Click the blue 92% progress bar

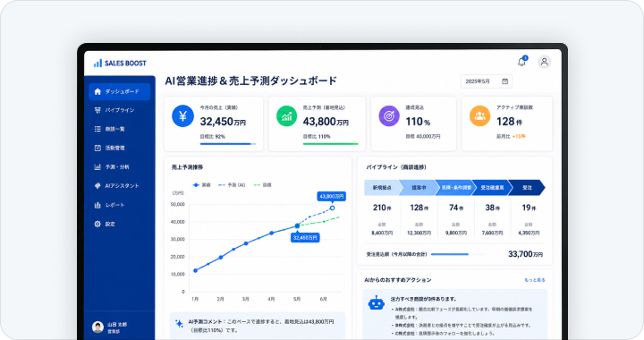(x=228, y=144)
